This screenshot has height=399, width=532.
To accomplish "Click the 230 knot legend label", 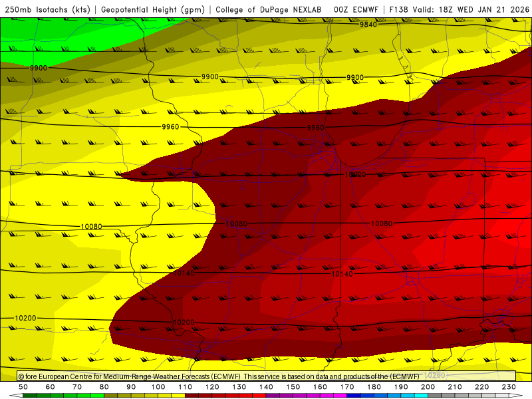I will pyautogui.click(x=509, y=387).
